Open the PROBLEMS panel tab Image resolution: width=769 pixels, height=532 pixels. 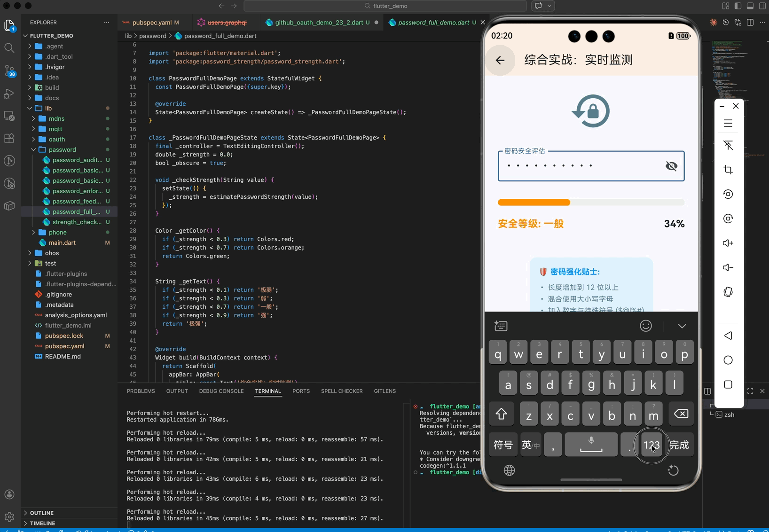coord(141,391)
